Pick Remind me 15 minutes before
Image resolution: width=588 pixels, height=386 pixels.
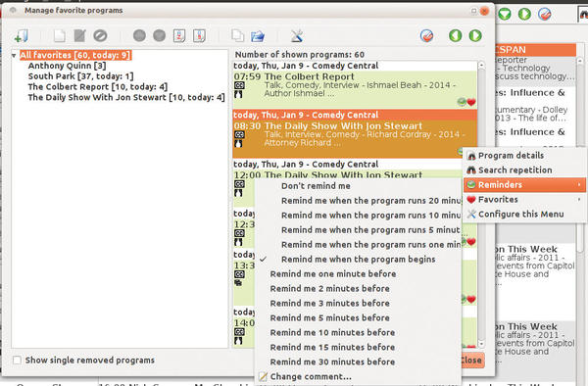pyautogui.click(x=358, y=347)
